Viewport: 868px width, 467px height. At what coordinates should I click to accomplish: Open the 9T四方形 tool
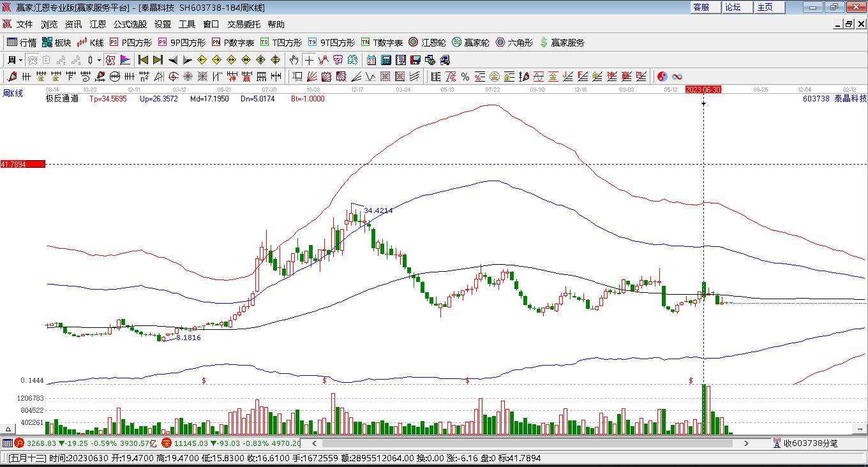331,43
